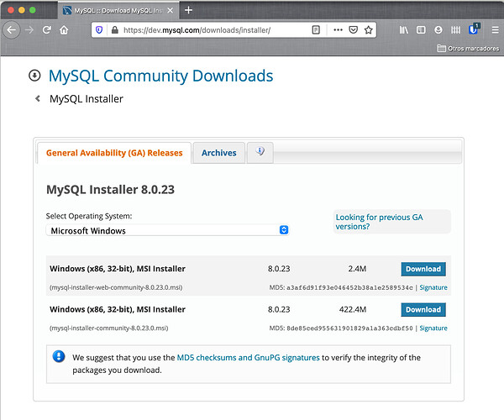Open the Library toolbar icon
This screenshot has width=504, height=420.
click(x=404, y=30)
